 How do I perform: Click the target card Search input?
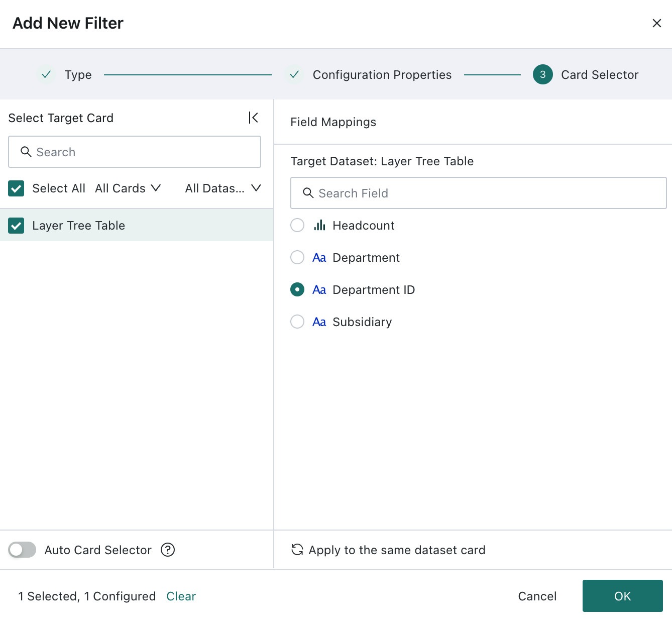pyautogui.click(x=135, y=152)
